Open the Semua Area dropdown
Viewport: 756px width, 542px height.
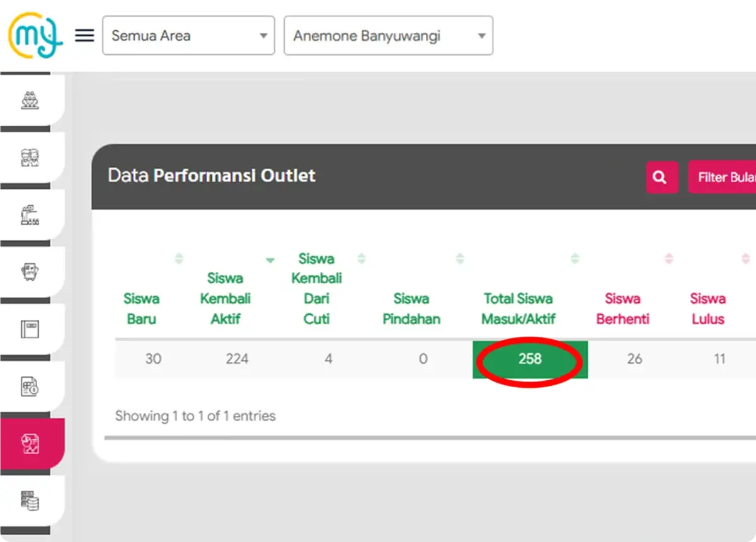(x=188, y=35)
